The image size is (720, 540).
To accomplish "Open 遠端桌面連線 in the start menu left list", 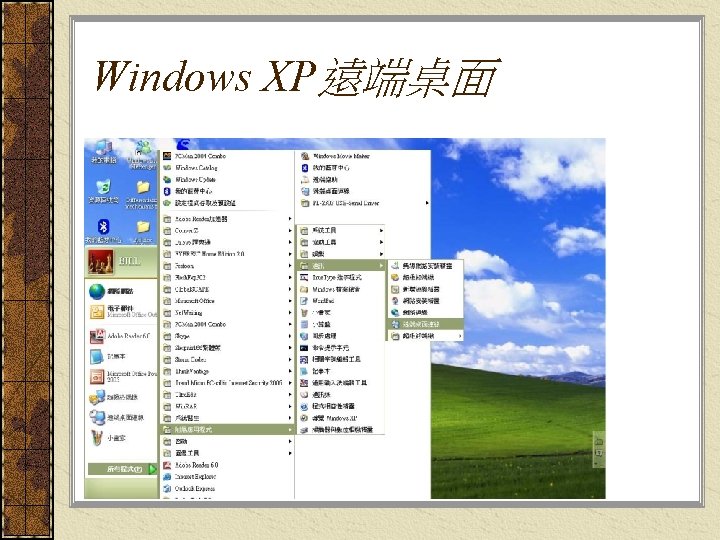I will pos(117,417).
